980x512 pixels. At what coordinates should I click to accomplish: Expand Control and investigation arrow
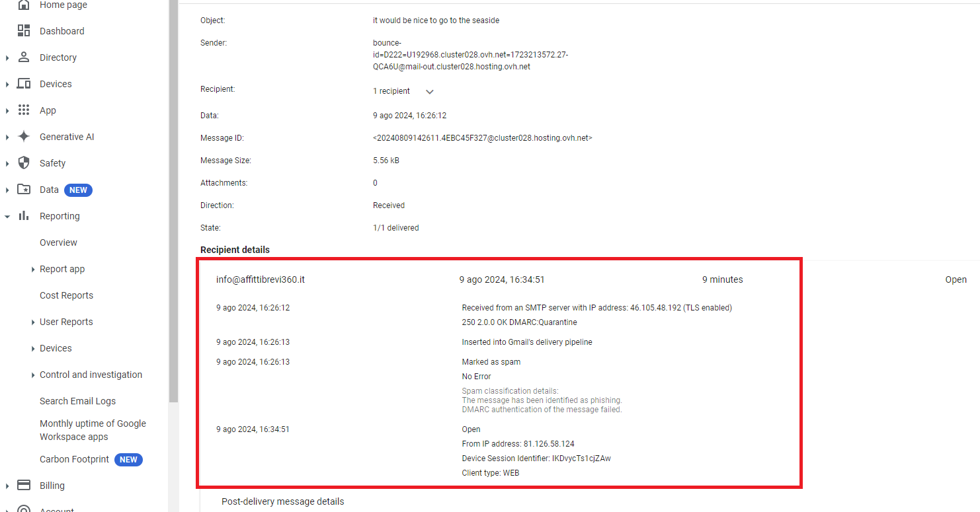pos(33,375)
